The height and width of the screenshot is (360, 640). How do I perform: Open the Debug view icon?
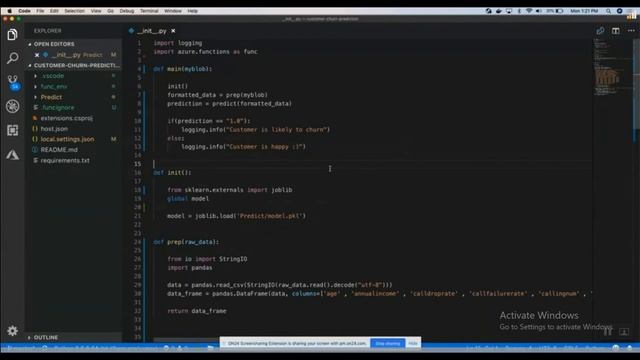[13, 107]
